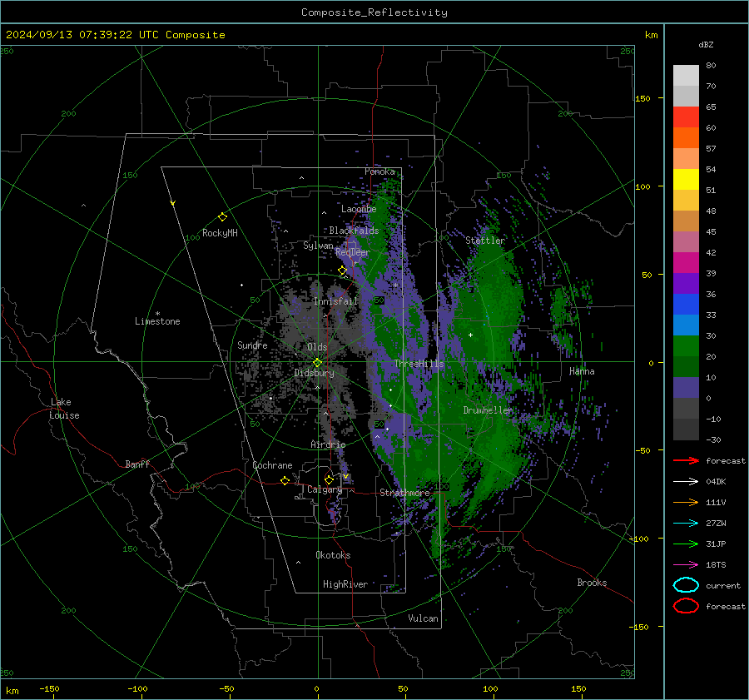Select the royal blue swatch between 36 and 33 dBZ
749x700 pixels.
(x=686, y=305)
